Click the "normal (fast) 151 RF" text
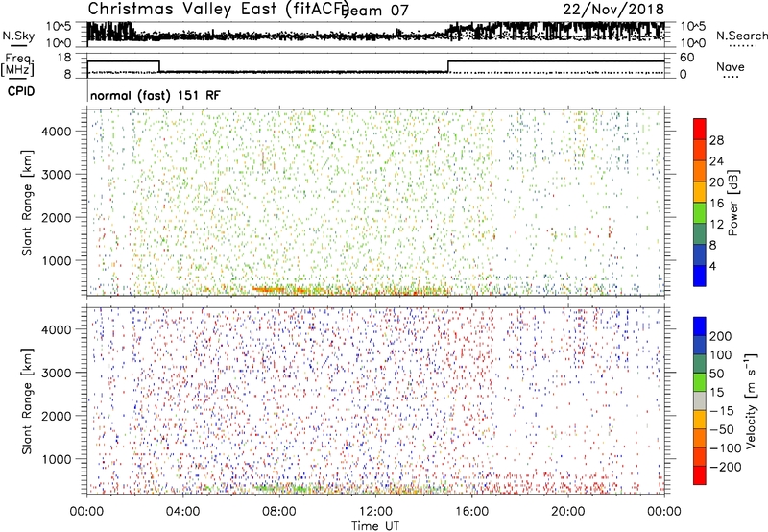Screen dimensions: 768x532 (x=156, y=95)
